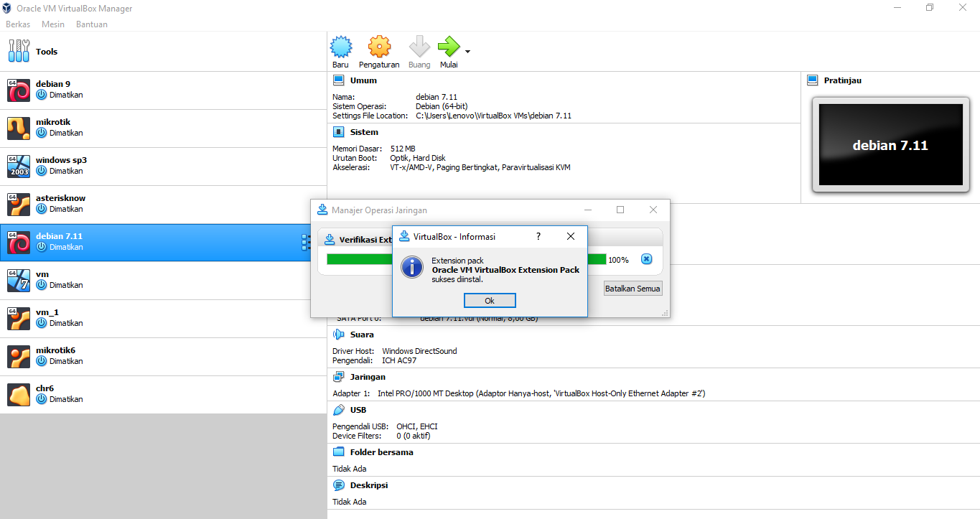
Task: Click the Umum section header
Action: click(x=363, y=80)
